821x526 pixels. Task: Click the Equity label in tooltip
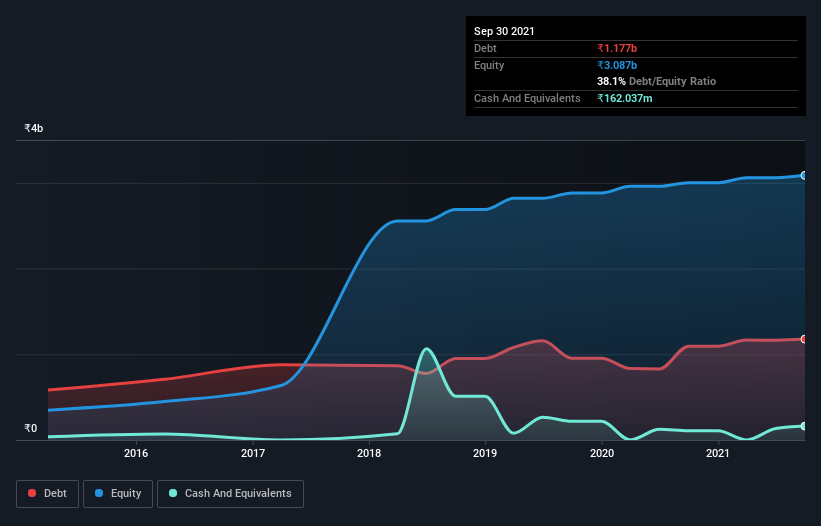coord(489,65)
